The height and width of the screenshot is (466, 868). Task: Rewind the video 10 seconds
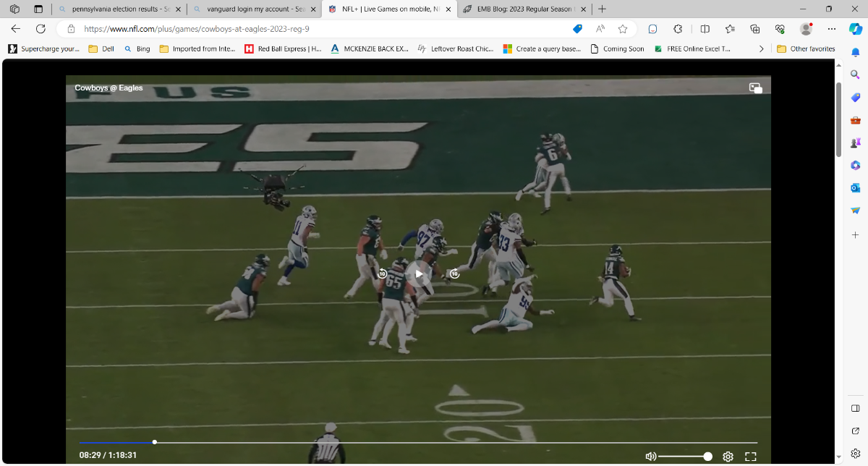pyautogui.click(x=383, y=274)
